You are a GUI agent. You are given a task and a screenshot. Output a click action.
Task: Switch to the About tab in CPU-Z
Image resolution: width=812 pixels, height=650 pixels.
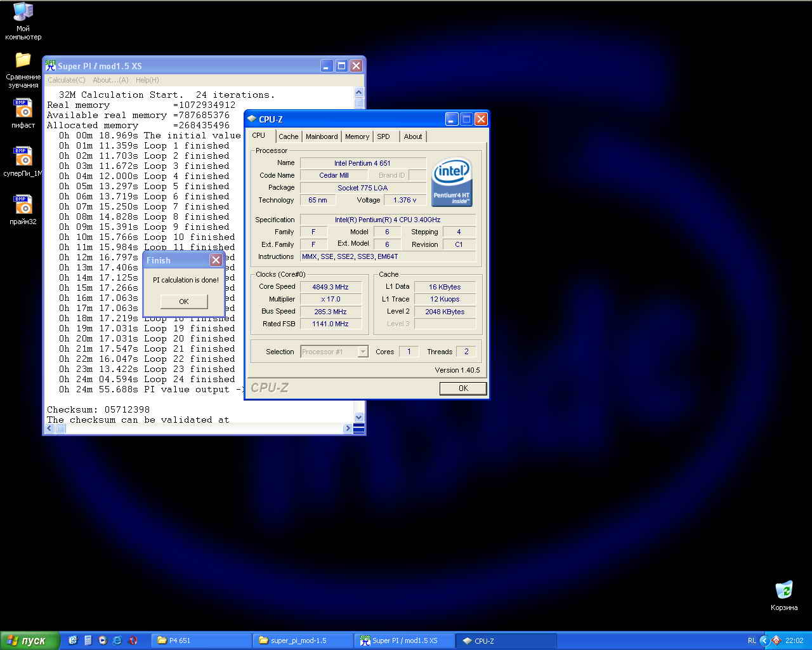[x=413, y=136]
